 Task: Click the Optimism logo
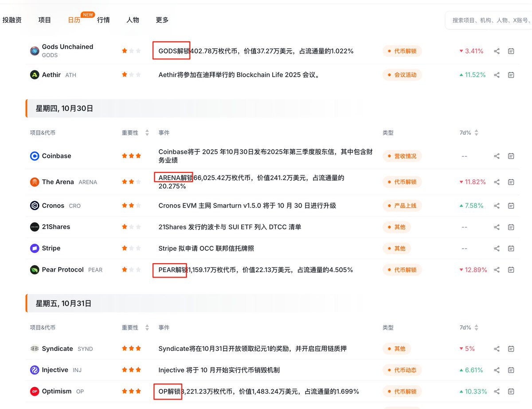(x=35, y=391)
